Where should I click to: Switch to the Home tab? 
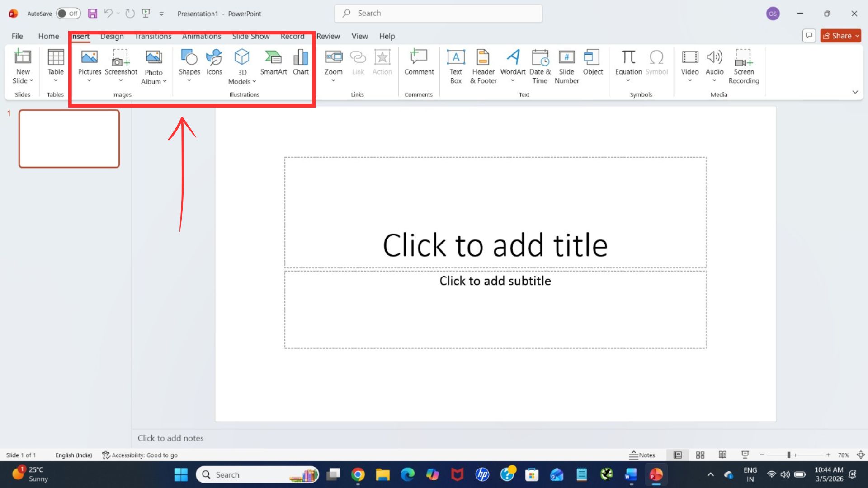(x=48, y=36)
